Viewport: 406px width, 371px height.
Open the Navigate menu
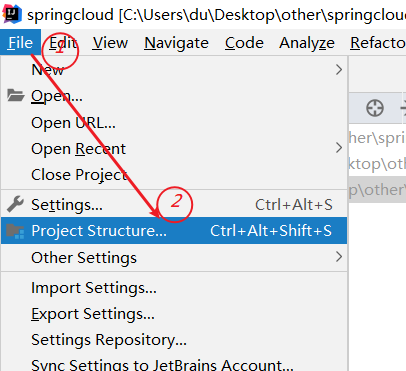pos(176,43)
